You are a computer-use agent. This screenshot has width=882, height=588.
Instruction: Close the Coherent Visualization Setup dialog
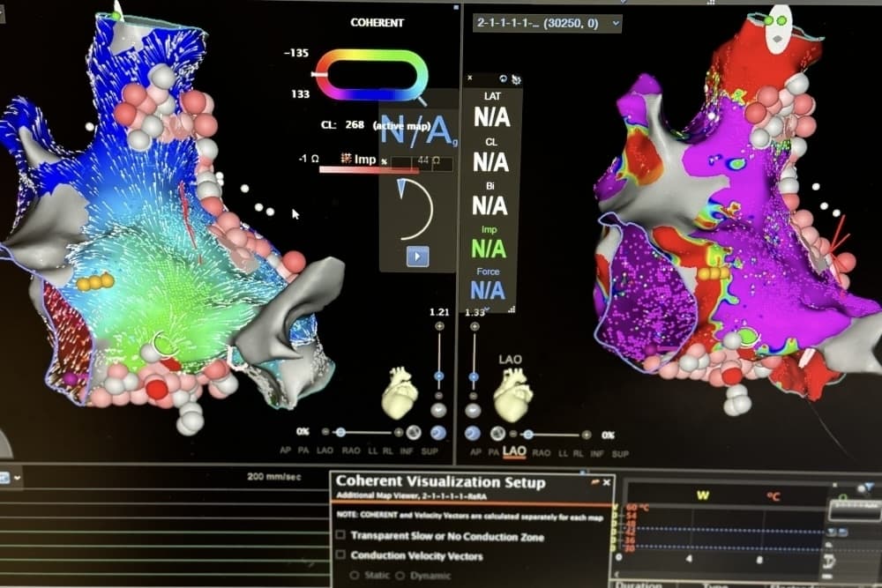tap(607, 482)
